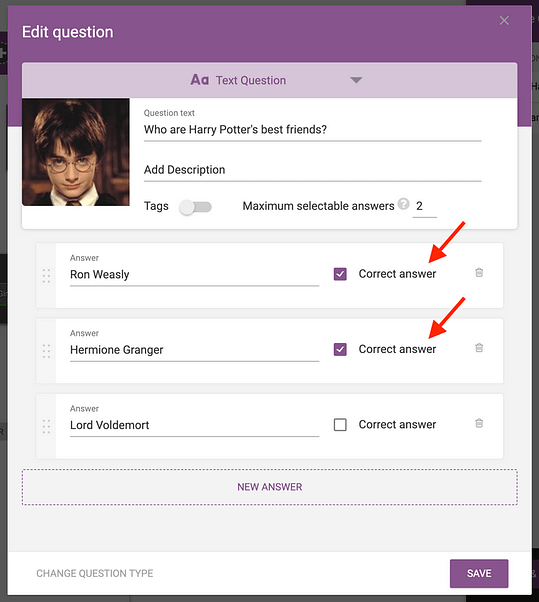Uncheck Correct answer for Hermione Granger
Image resolution: width=539 pixels, height=602 pixels.
click(340, 349)
